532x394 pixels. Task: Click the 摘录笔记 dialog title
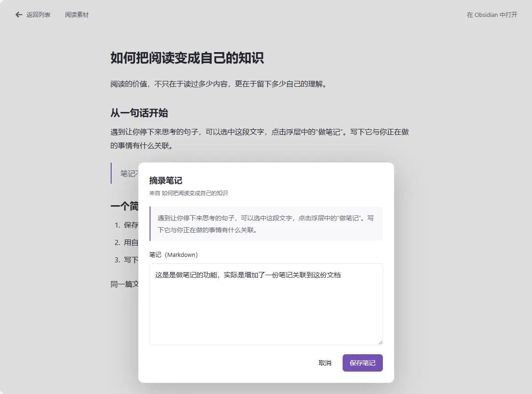(x=166, y=181)
